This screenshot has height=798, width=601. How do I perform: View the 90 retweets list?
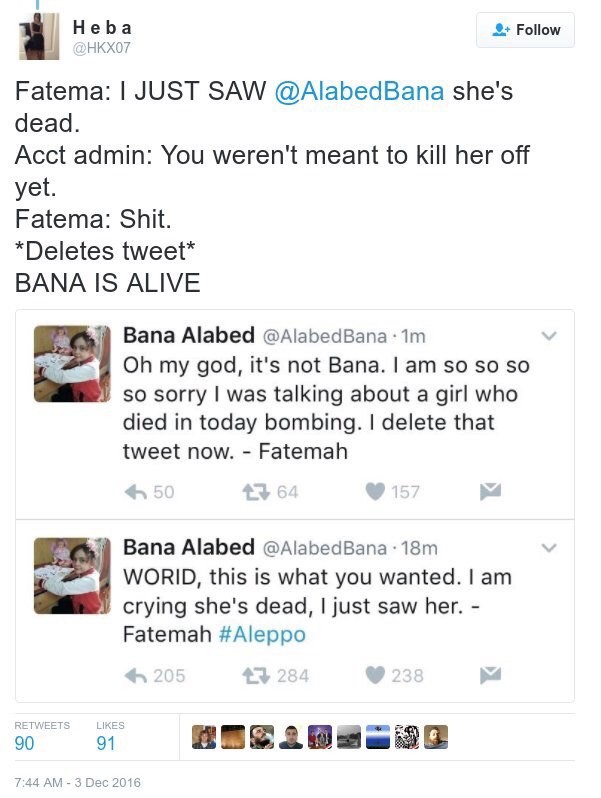[25, 743]
